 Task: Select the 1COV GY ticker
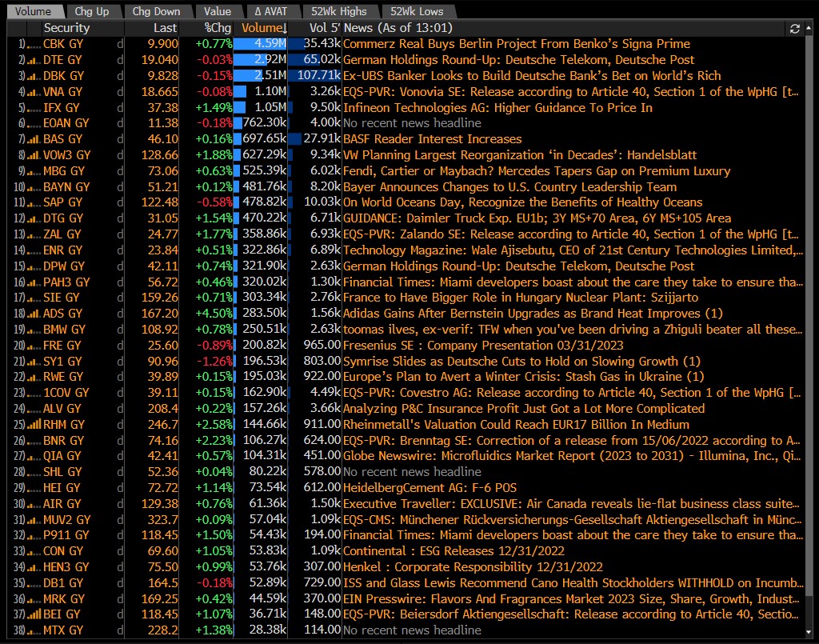coord(66,393)
